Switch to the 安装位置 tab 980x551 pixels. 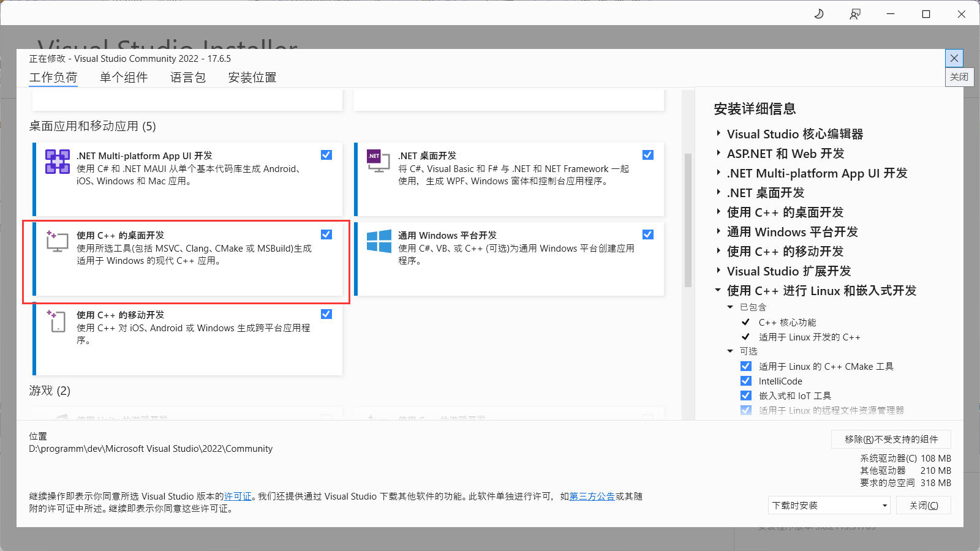tap(252, 77)
